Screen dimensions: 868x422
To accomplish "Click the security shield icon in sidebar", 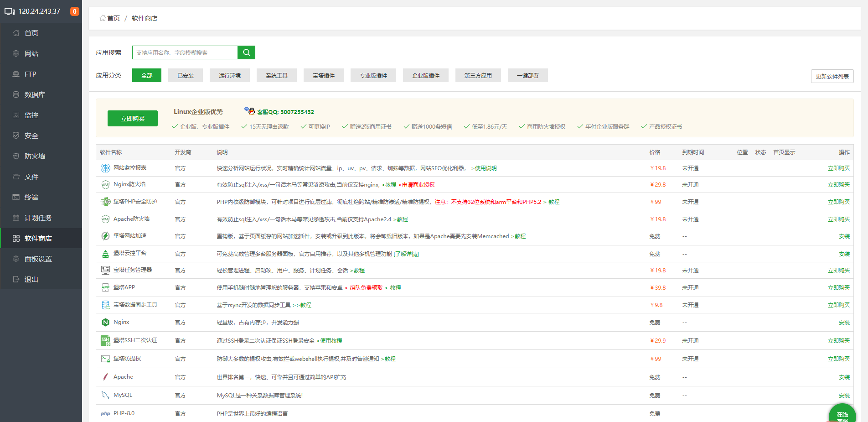I will (16, 135).
